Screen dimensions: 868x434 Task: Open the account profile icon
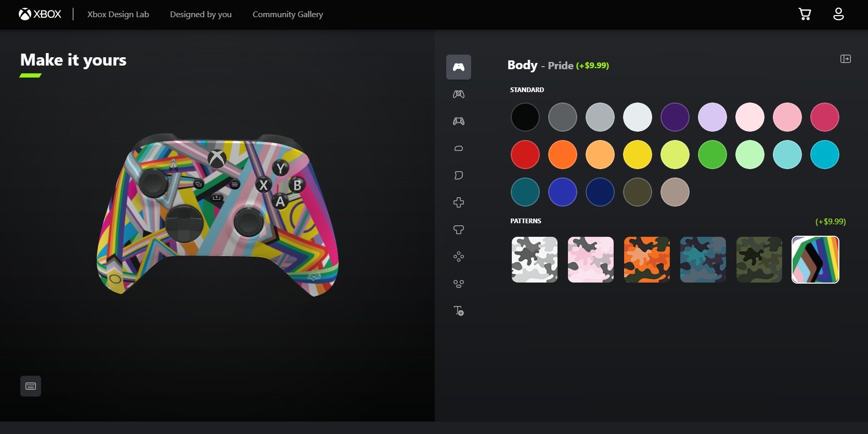[x=838, y=14]
